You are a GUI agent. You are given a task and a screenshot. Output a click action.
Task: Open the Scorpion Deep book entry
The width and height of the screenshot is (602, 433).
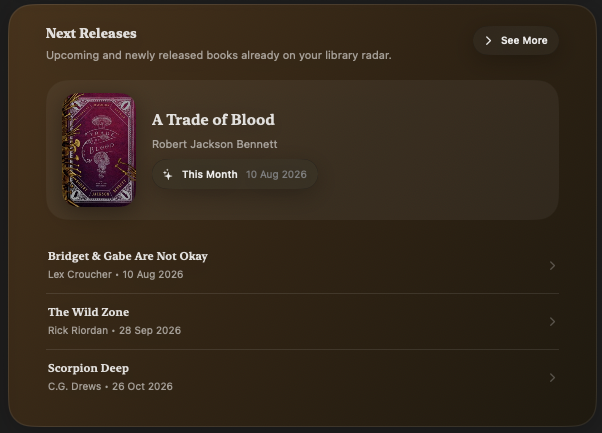[x=302, y=378]
